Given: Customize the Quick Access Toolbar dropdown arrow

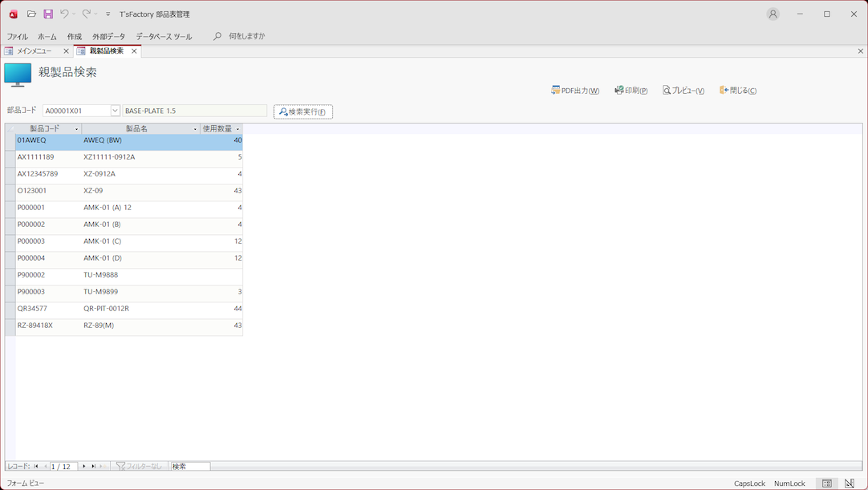Looking at the screenshot, I should (108, 14).
